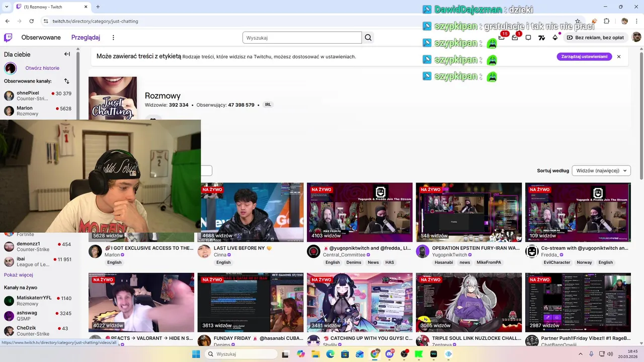Image resolution: width=644 pixels, height=362 pixels.
Task: Open the three-dot more menu beside Przeglądaj
Action: click(113, 38)
